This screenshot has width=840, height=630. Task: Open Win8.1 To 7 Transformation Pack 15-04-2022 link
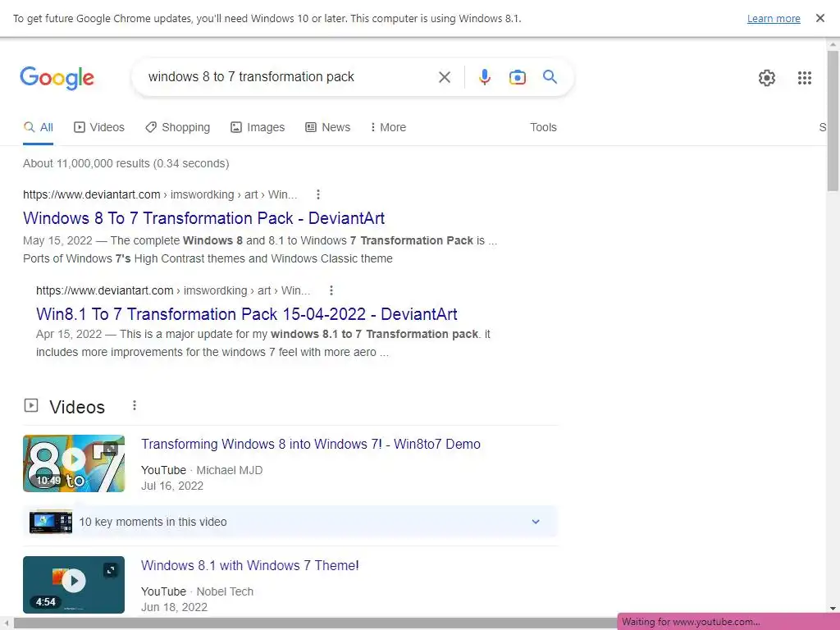(246, 314)
